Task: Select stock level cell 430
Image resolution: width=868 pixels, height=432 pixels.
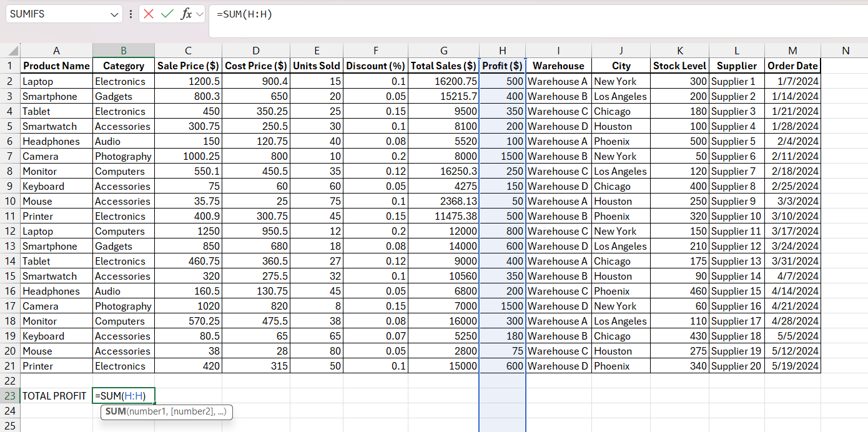Action: coord(679,336)
